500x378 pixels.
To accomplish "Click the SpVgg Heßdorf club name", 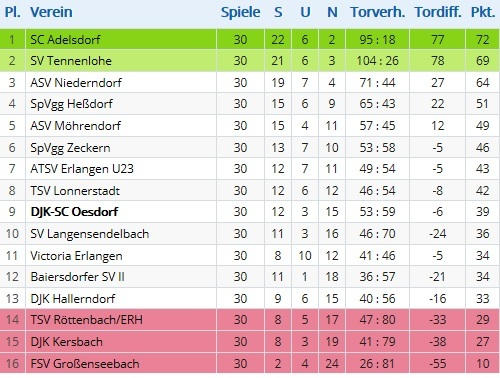I will click(x=71, y=104).
